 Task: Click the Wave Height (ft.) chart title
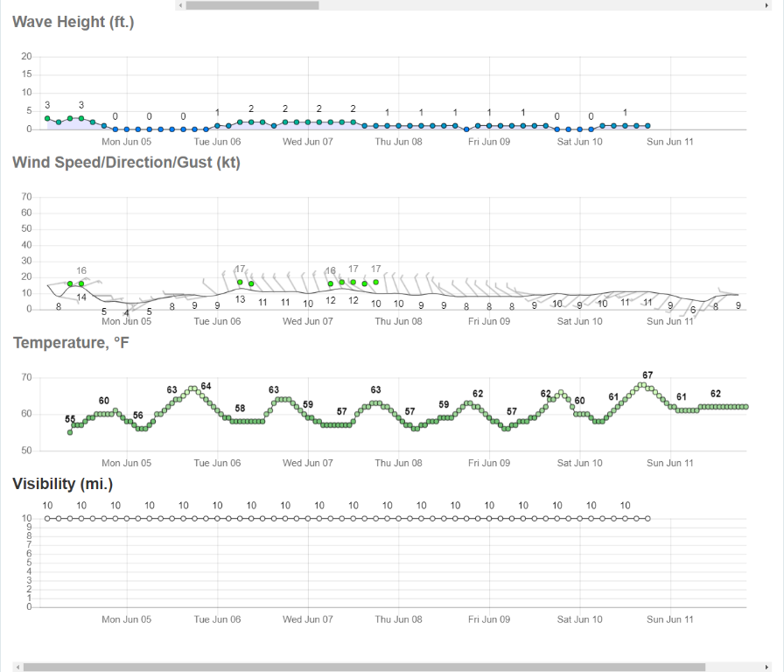(73, 22)
